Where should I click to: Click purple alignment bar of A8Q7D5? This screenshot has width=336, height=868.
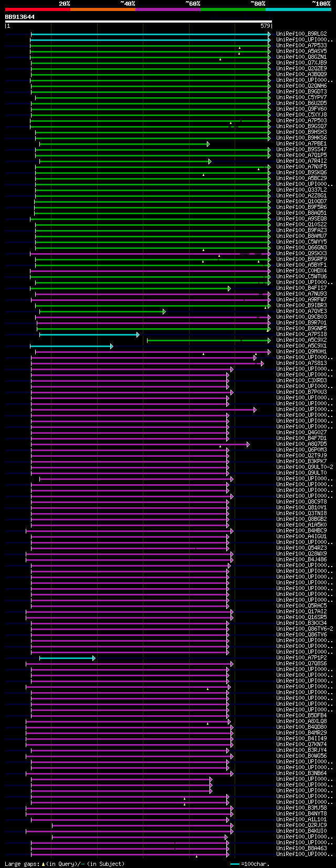(x=140, y=444)
